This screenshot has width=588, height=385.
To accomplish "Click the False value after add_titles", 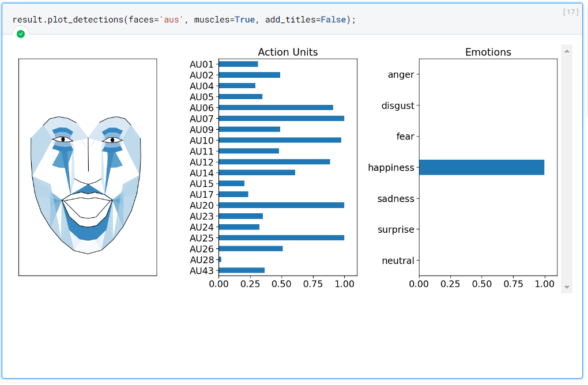I will [x=334, y=20].
